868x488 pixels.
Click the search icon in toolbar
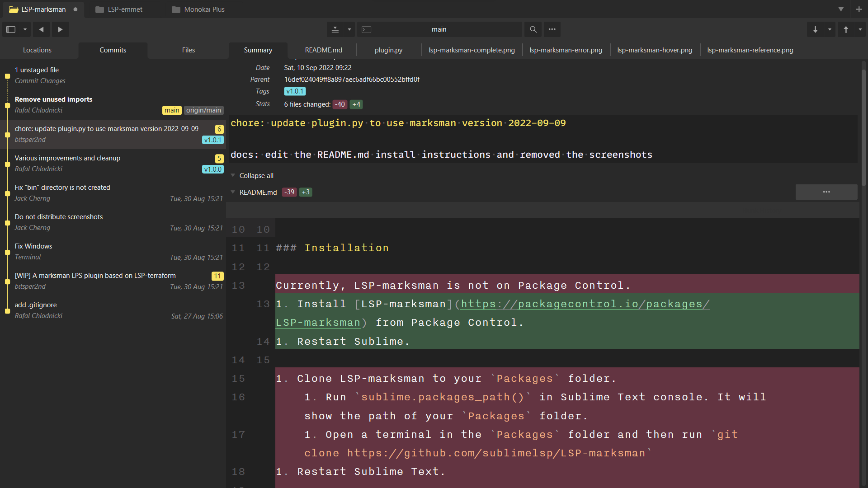point(533,29)
